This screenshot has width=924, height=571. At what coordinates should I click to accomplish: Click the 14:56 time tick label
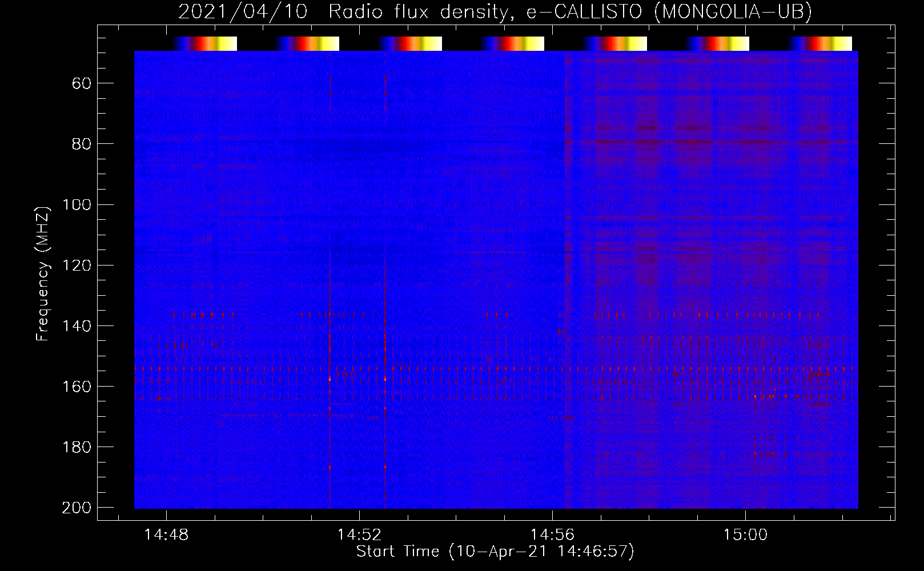(552, 535)
